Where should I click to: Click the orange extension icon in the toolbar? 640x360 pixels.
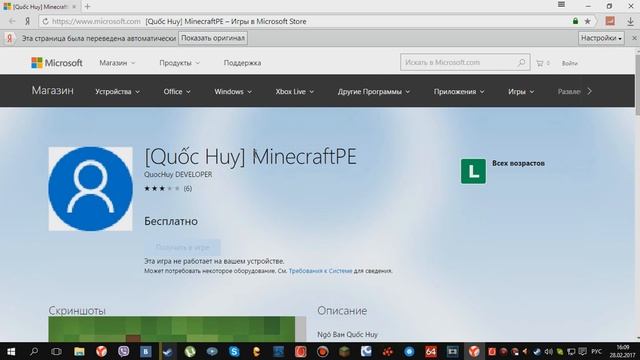(x=610, y=21)
